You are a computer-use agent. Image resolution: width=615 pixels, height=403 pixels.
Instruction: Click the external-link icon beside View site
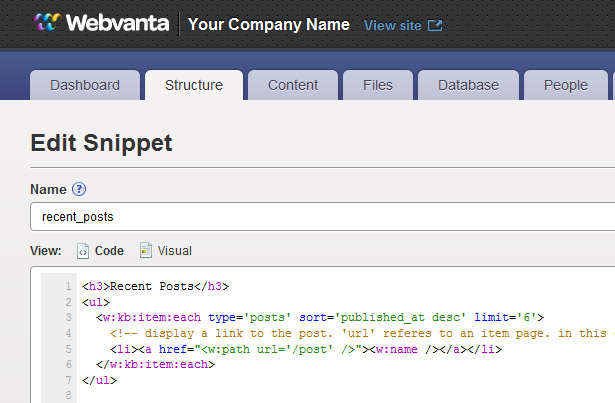435,26
